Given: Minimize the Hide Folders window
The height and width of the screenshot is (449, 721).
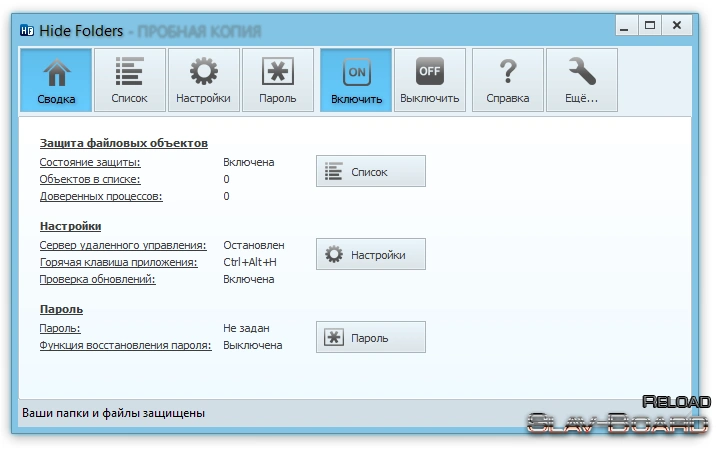Looking at the screenshot, I should (626, 26).
